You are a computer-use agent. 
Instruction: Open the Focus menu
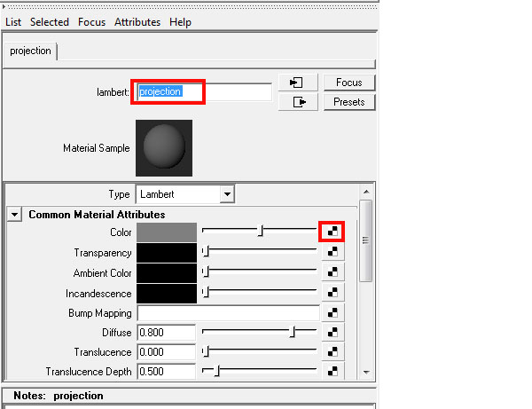click(91, 22)
